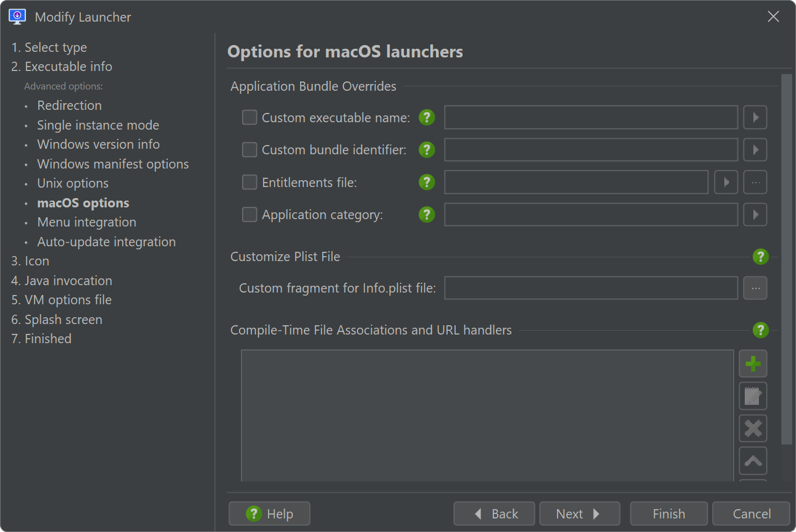Click into Custom executable name text field

pyautogui.click(x=591, y=117)
